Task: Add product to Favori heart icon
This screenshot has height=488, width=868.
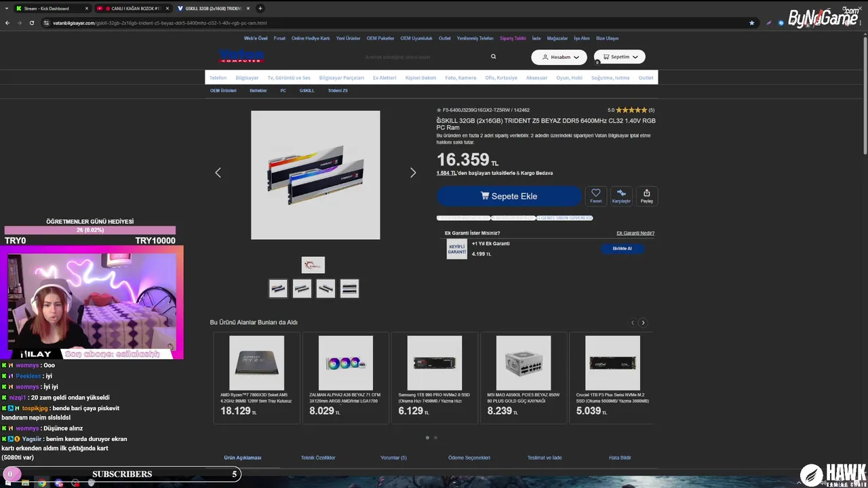Action: point(596,196)
